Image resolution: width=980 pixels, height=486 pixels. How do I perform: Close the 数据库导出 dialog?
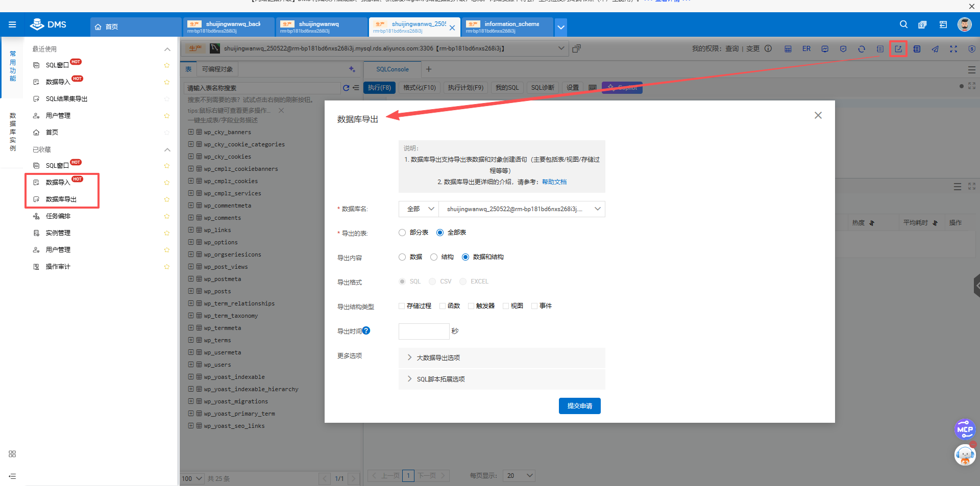point(818,115)
